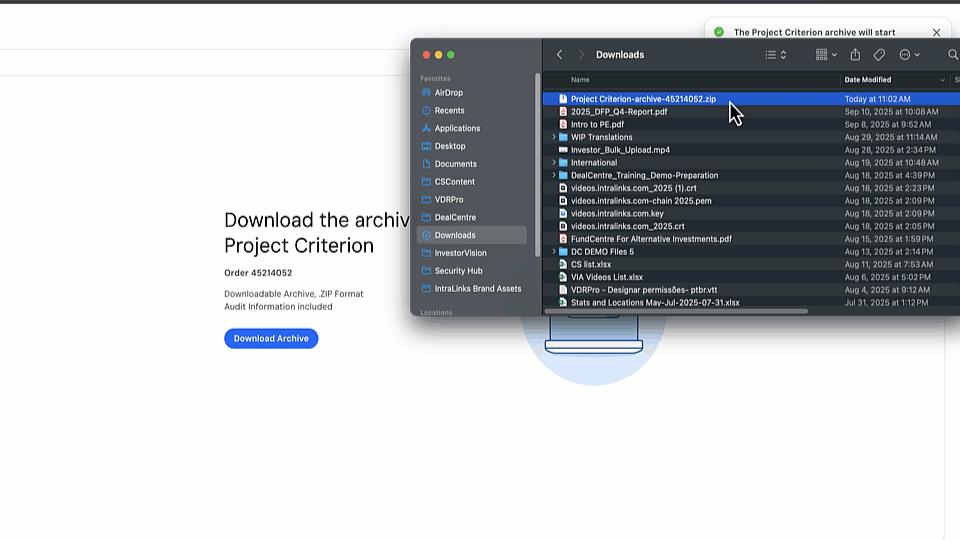Click the AirDrop sidebar icon
Image resolution: width=960 pixels, height=540 pixels.
[x=426, y=92]
